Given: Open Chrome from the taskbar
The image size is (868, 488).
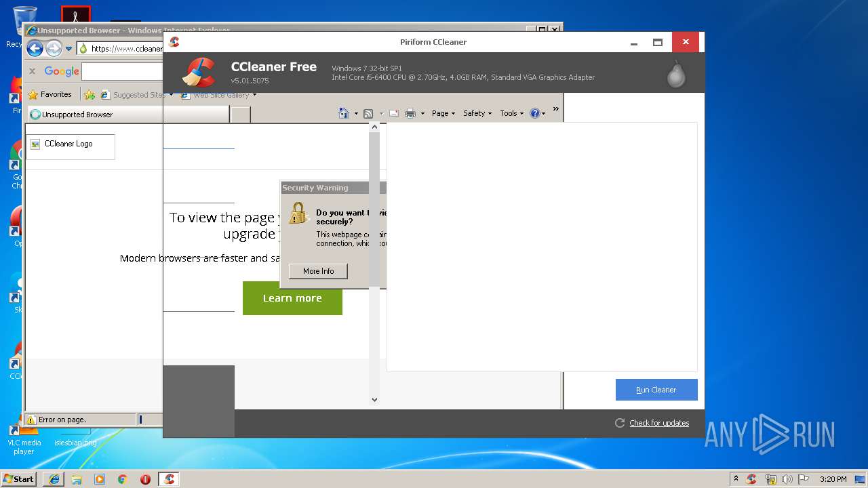Looking at the screenshot, I should (122, 479).
